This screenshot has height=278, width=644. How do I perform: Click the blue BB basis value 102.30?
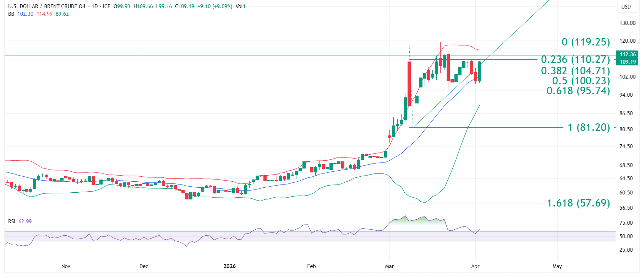25,14
